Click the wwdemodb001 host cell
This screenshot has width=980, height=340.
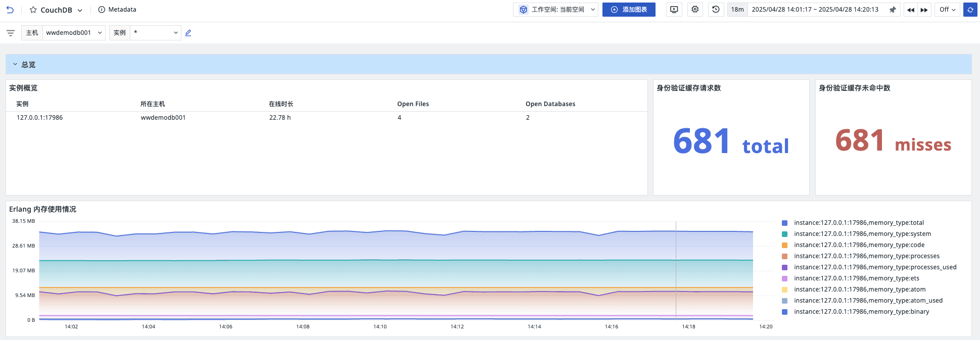coord(163,118)
